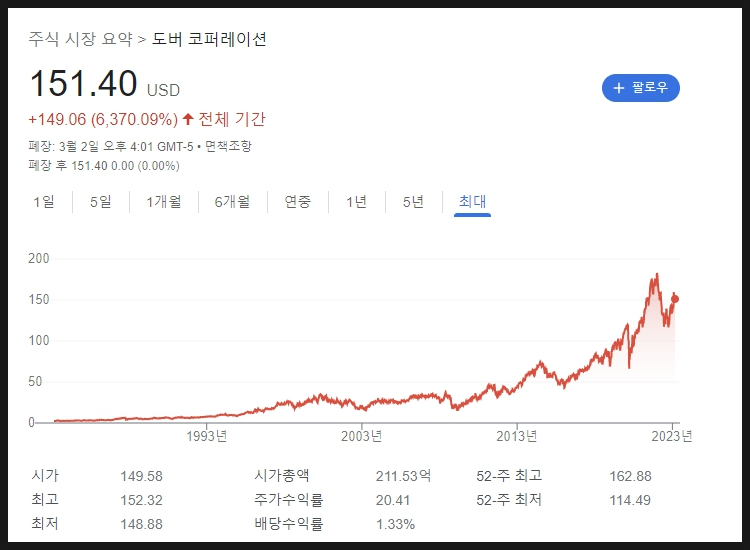Click the 2013년 axis label
The height and width of the screenshot is (550, 750).
(x=517, y=436)
